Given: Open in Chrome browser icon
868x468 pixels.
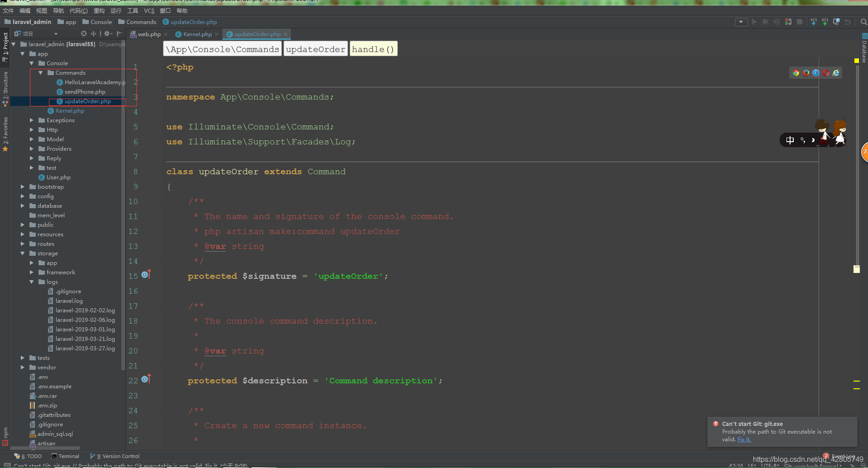Looking at the screenshot, I should tap(796, 73).
